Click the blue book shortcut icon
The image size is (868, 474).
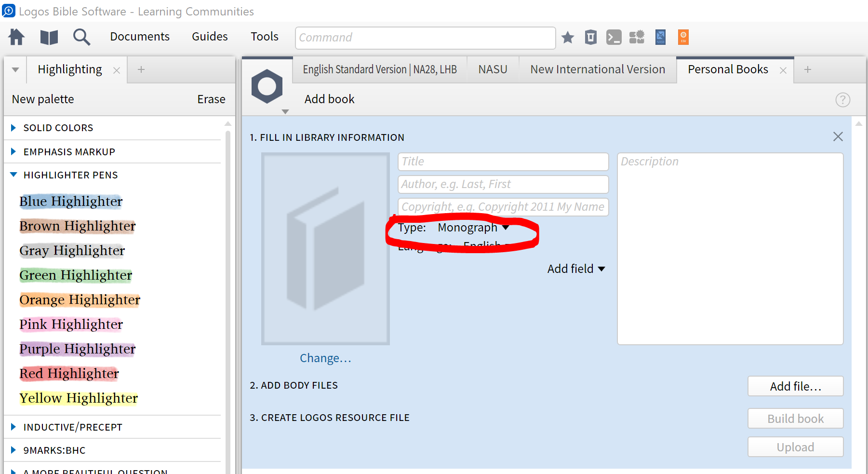tap(660, 37)
